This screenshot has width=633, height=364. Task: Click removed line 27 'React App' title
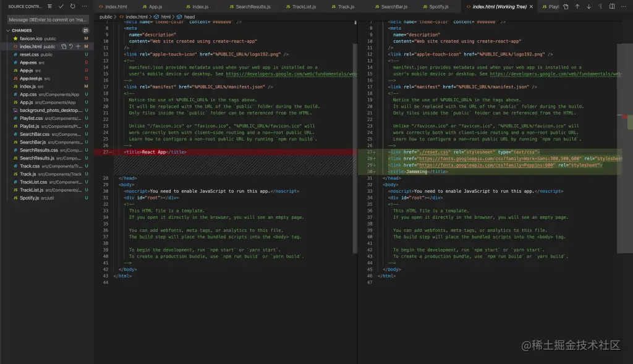coord(155,152)
